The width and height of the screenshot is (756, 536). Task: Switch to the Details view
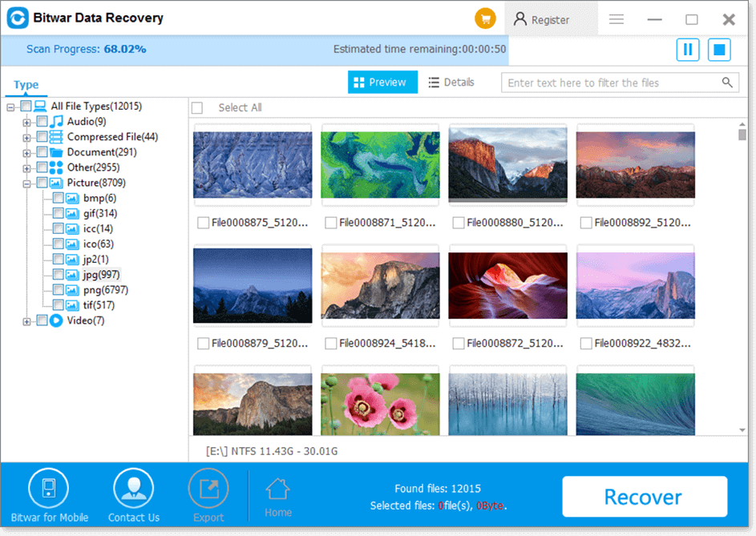(451, 83)
